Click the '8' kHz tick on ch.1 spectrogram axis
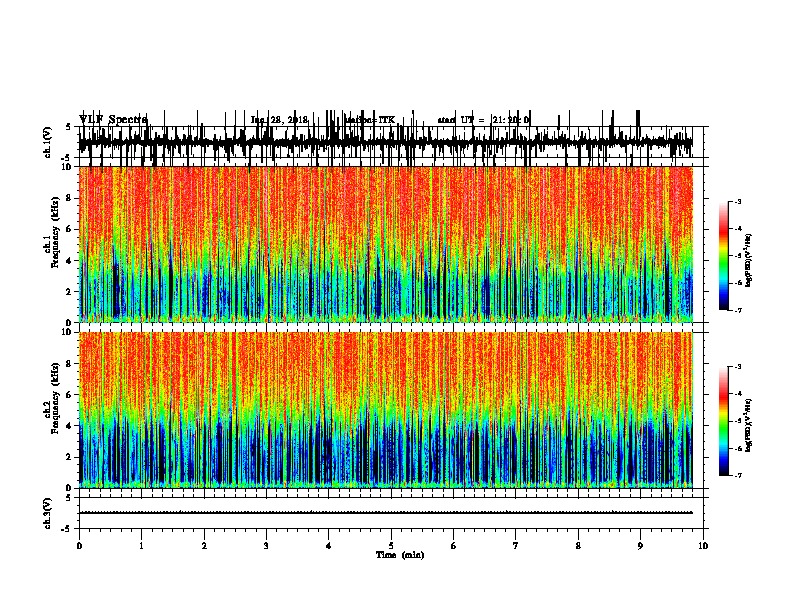This screenshot has width=792, height=612. click(x=70, y=198)
